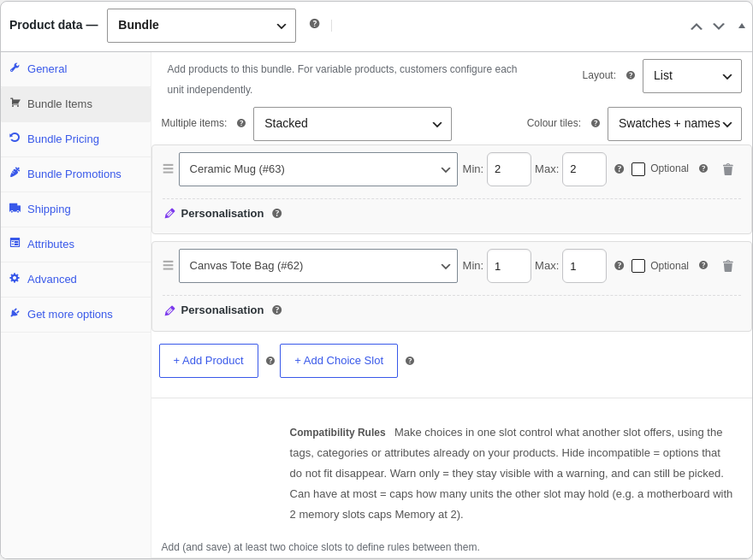This screenshot has height=560, width=753.
Task: Expand Personalisation under Ceramic Mug
Action: click(222, 214)
